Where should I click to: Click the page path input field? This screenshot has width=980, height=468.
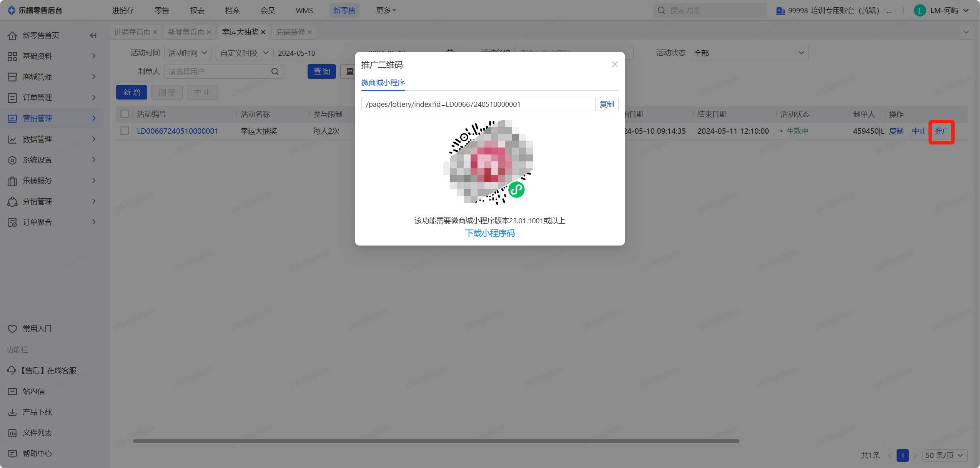pos(478,104)
